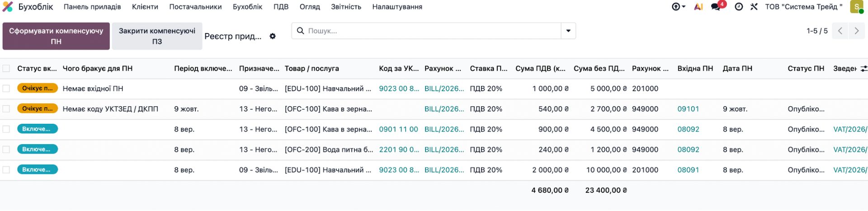Screen dimensions: 868x211
Task: Toggle the select-all rows checkbox
Action: (x=6, y=69)
